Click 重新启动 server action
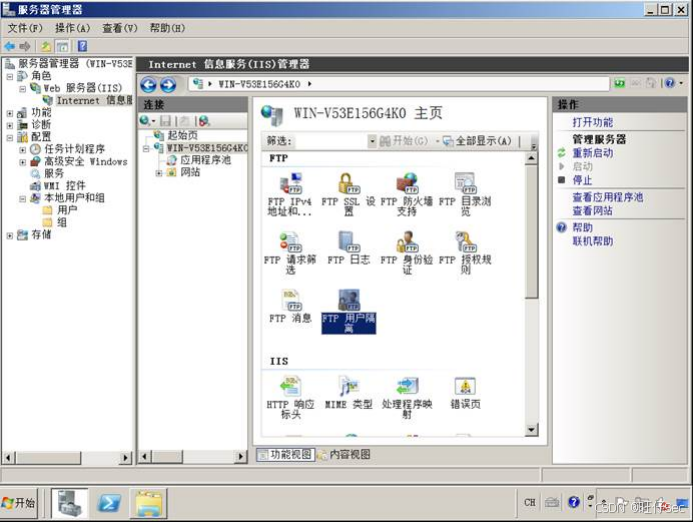 click(x=593, y=153)
